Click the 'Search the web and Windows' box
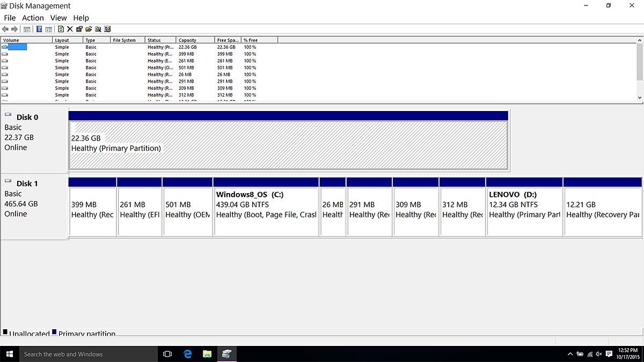 coord(89,354)
